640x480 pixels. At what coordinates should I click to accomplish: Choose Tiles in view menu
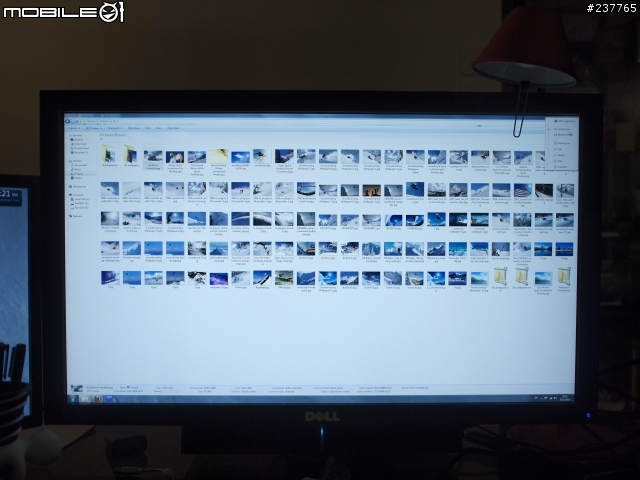point(559,161)
